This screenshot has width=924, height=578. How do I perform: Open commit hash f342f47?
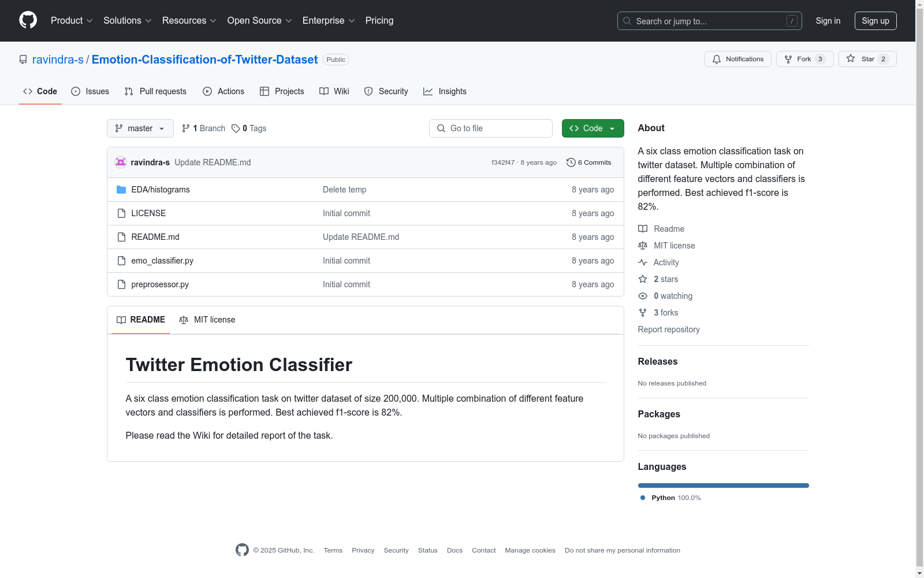click(x=503, y=162)
